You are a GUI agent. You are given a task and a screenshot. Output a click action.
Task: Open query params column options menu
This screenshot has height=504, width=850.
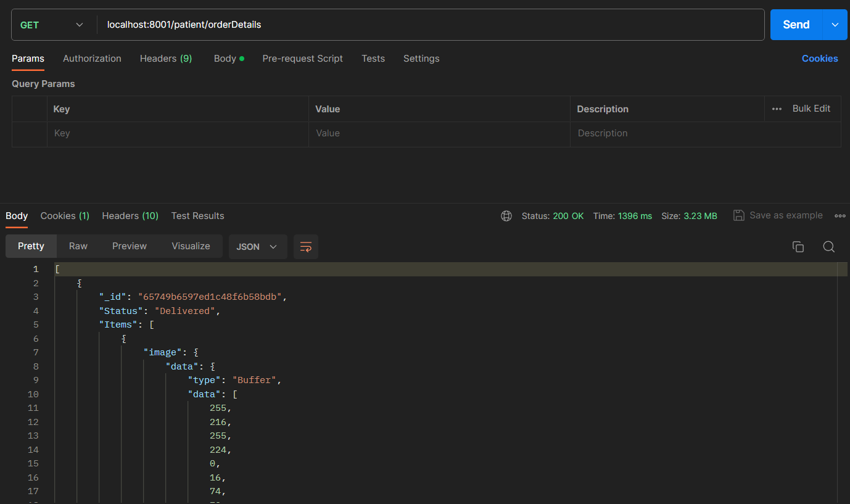777,109
